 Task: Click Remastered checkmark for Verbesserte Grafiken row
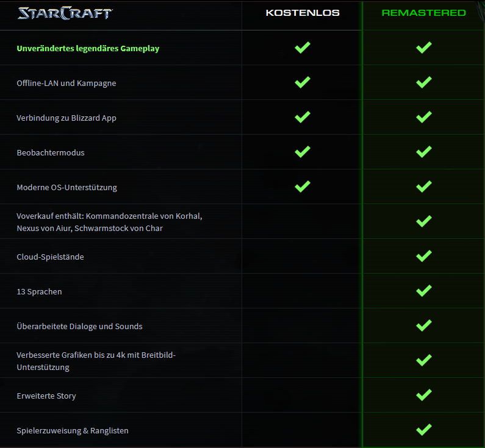click(x=424, y=360)
